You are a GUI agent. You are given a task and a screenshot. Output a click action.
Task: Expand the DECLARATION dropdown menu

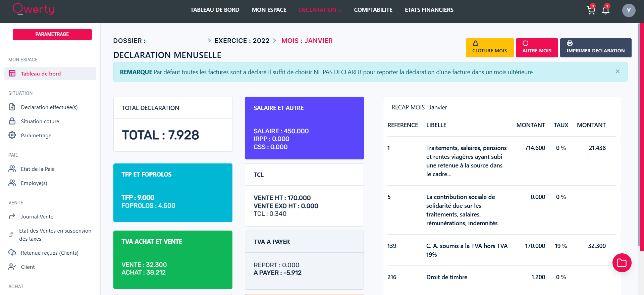click(x=320, y=10)
